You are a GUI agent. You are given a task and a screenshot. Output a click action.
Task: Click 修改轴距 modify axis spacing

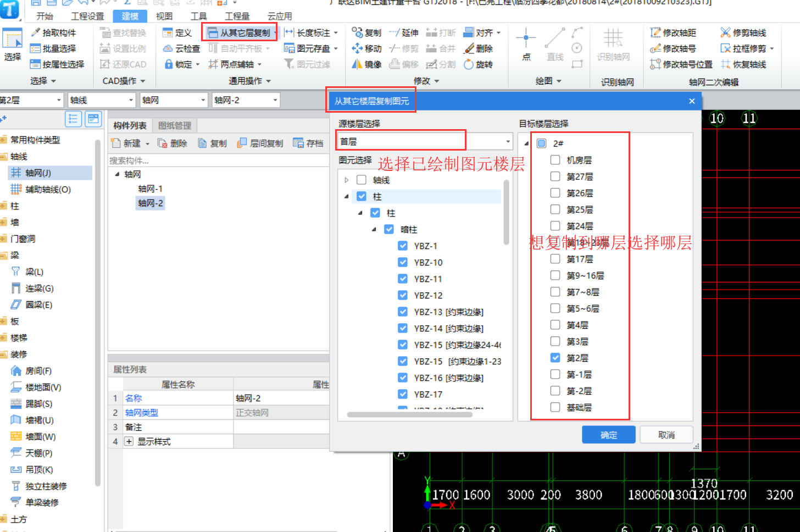click(673, 32)
